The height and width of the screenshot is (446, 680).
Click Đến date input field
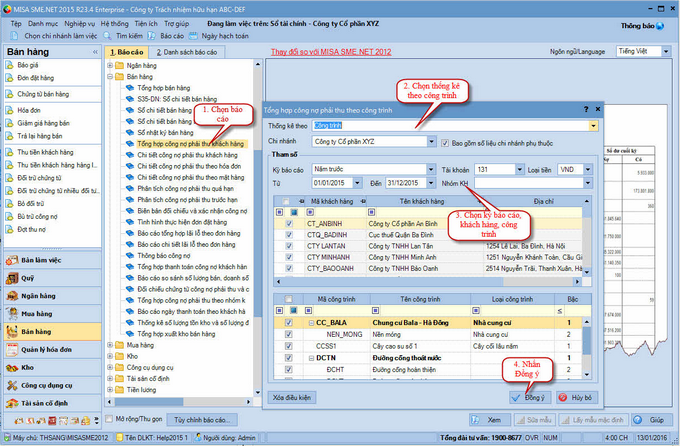(406, 183)
